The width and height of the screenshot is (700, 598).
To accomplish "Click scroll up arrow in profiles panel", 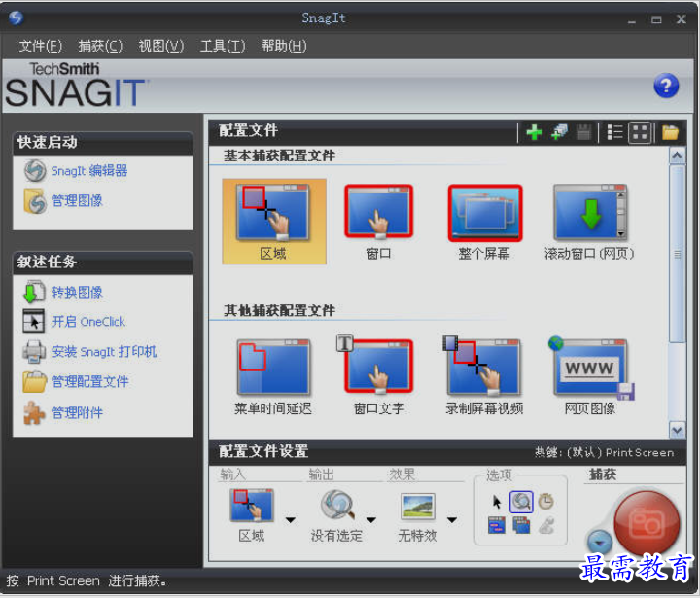I will (678, 156).
